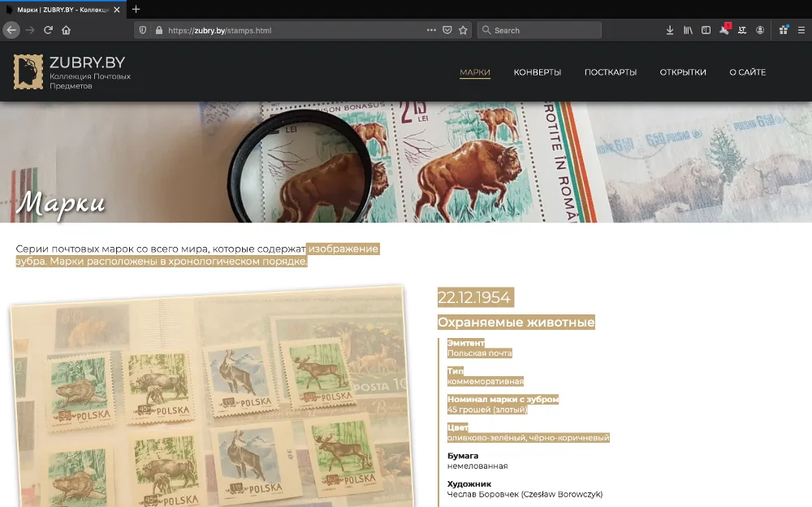Click the коммеморативная type value

486,381
